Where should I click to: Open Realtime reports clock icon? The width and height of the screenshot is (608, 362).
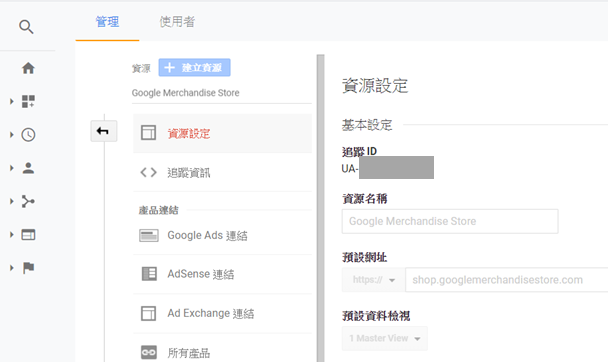pyautogui.click(x=28, y=135)
